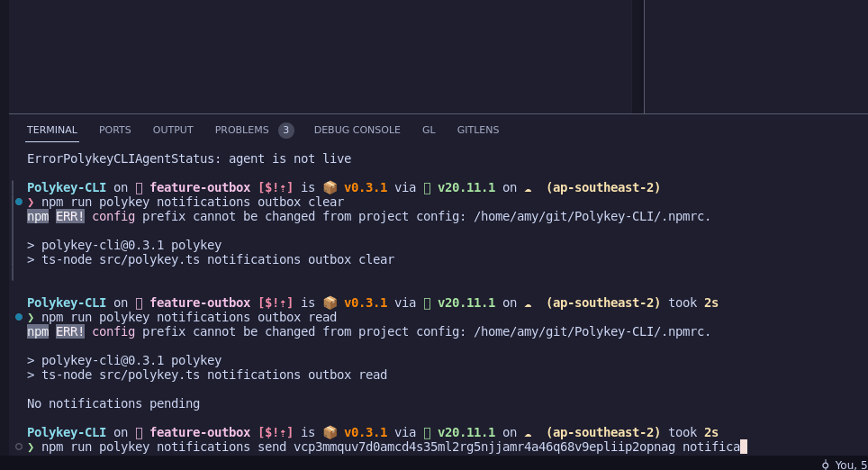Click 'ErrorPolykeyCLIAgentStatus: agent is not live' line
The height and width of the screenshot is (470, 868).
click(x=189, y=158)
